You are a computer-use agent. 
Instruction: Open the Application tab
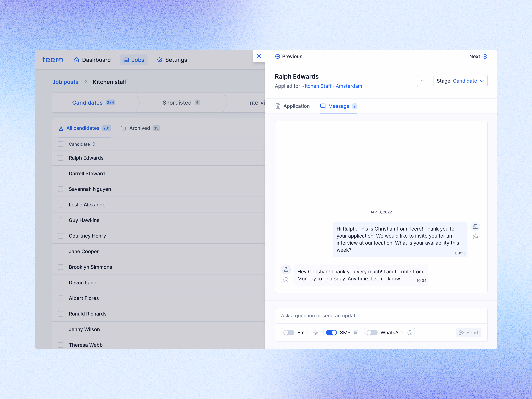292,106
